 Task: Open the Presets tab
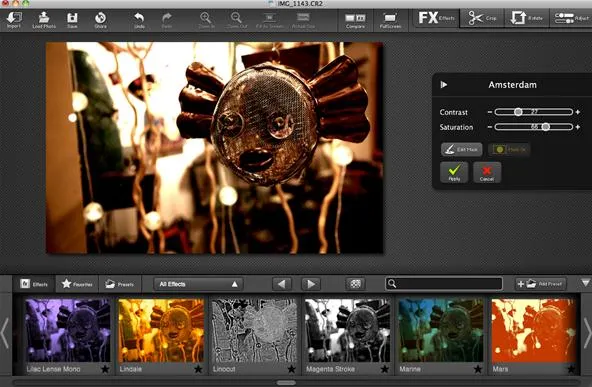point(120,284)
